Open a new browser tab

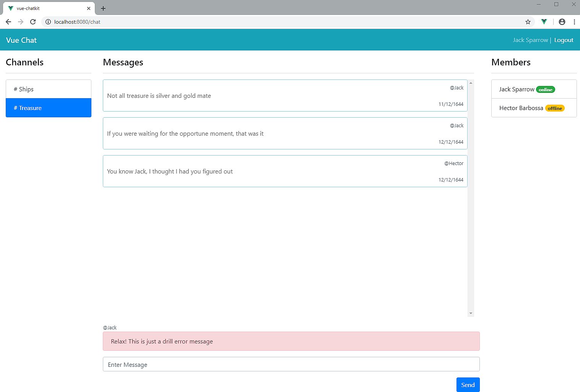tap(103, 8)
